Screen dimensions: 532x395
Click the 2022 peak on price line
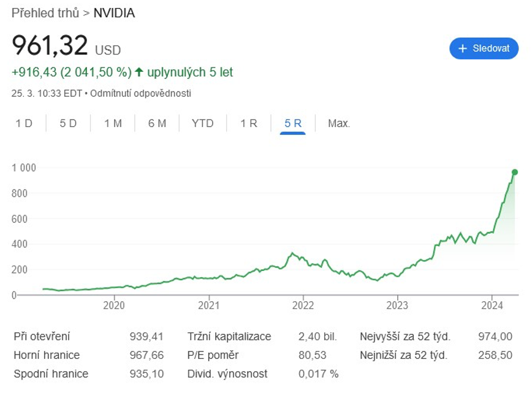coord(293,253)
